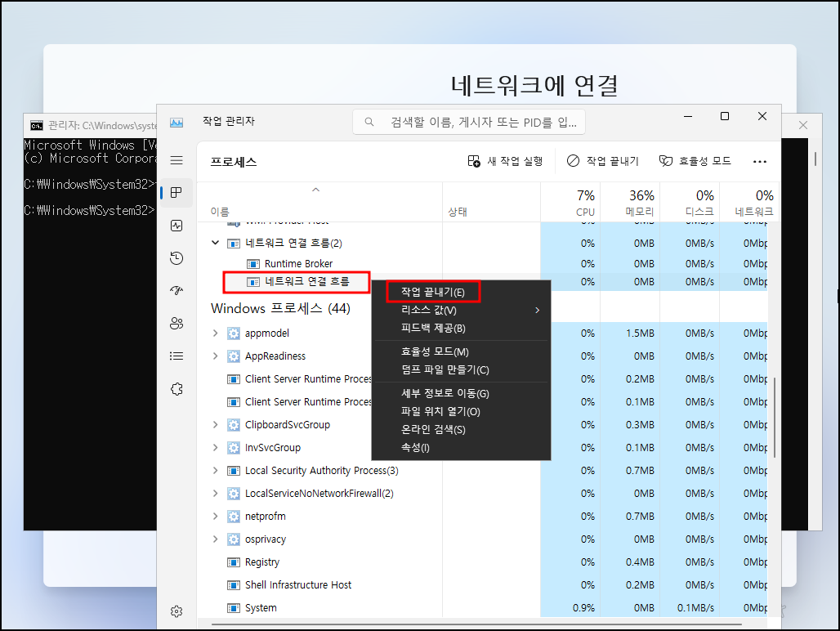Image resolution: width=840 pixels, height=631 pixels.
Task: Expand the netprofm process group
Action: (216, 517)
